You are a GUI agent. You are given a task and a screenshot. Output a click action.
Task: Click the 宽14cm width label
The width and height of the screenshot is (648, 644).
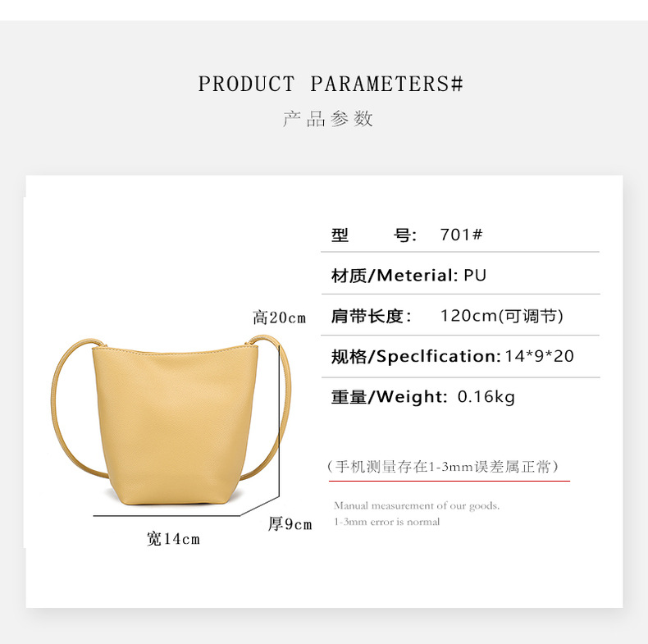coord(174,539)
